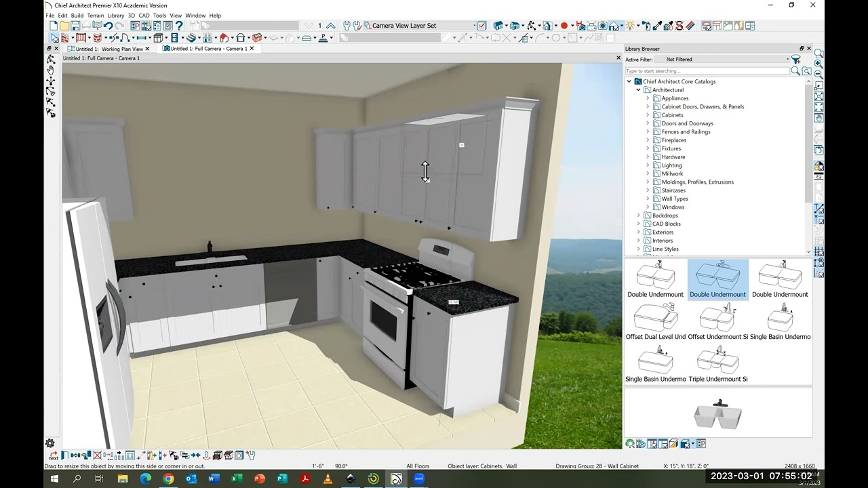Image resolution: width=868 pixels, height=488 pixels.
Task: Open the Zoom app from the taskbar
Action: click(419, 479)
